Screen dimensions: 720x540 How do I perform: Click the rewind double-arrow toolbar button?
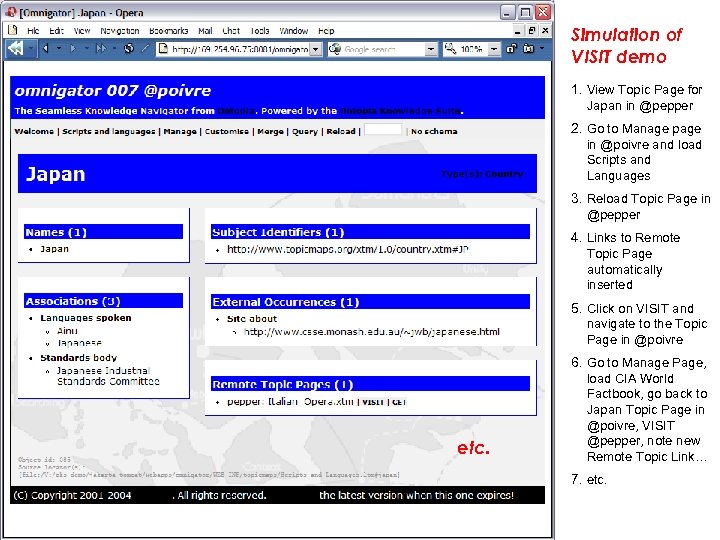15,48
